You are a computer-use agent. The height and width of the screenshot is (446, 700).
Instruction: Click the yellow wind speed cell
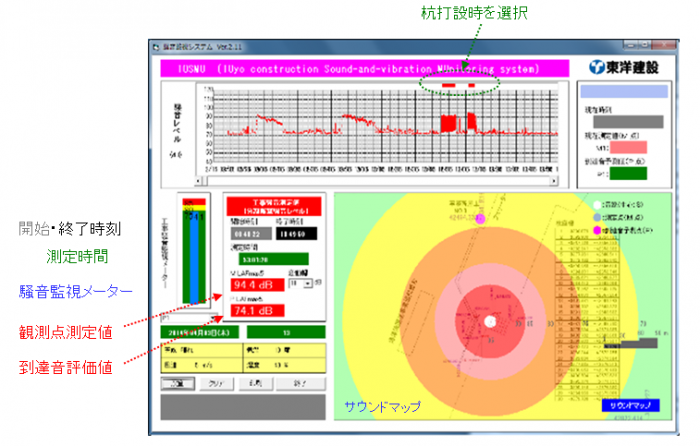click(x=202, y=365)
